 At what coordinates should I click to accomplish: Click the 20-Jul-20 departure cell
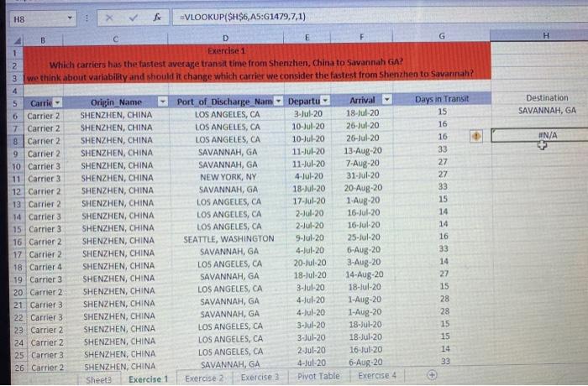pos(310,263)
